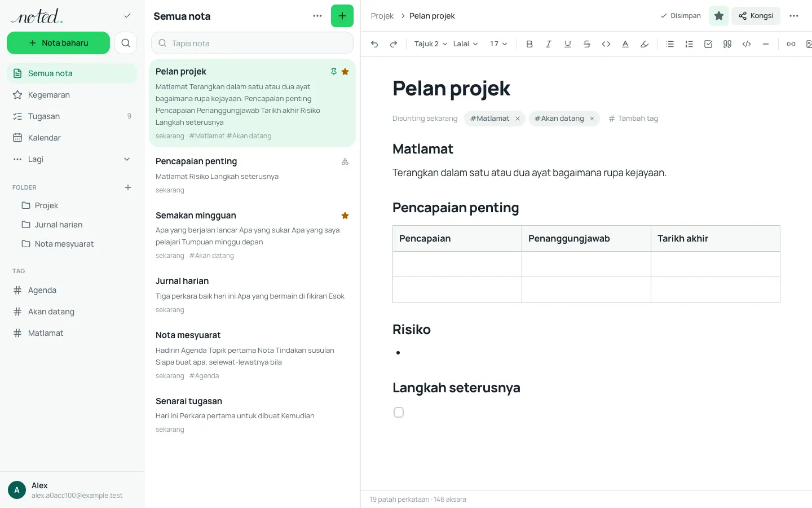Click the Tapis nota filter field
812x508 pixels.
click(x=252, y=43)
